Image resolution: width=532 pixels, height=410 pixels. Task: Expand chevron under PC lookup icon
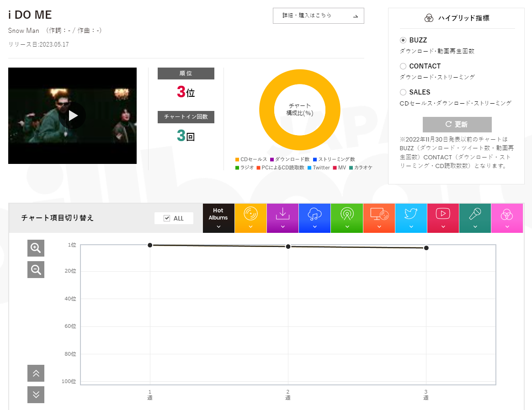(379, 226)
